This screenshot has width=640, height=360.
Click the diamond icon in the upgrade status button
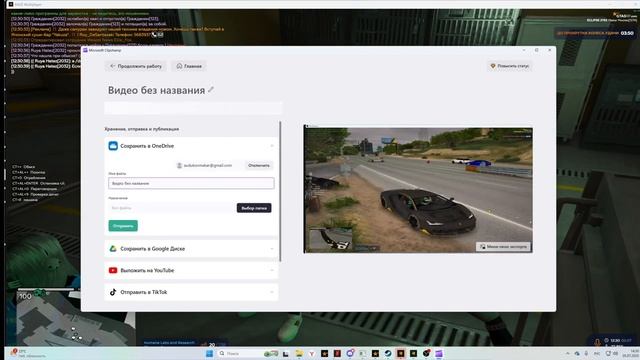[x=493, y=66]
